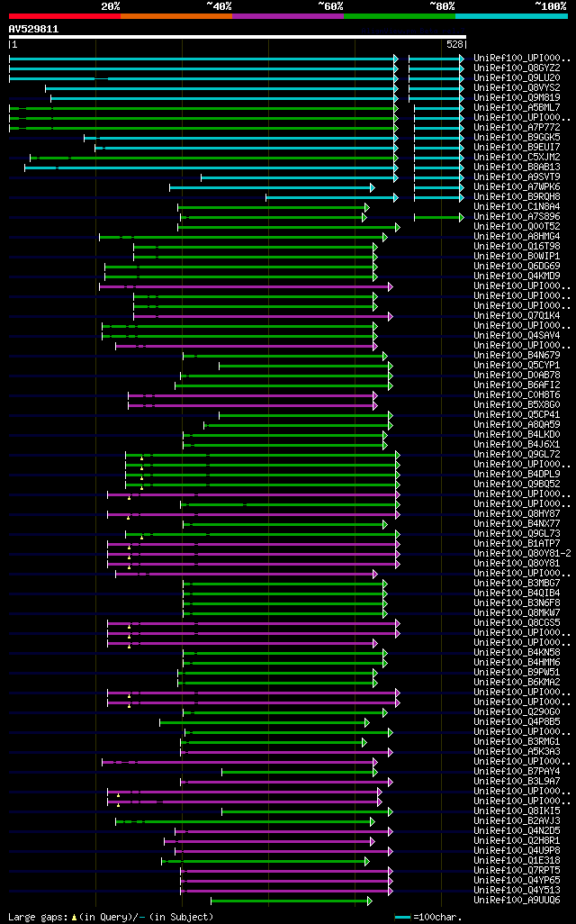
Task: Select the UniRef100_Q8HY87 label
Action: click(x=517, y=514)
